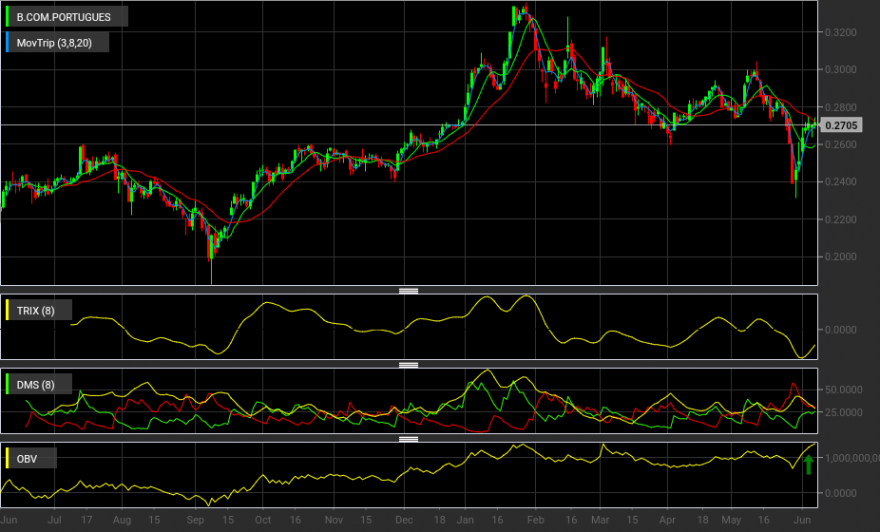Select the TRIX (8) indicator label
Screen dimensions: 880x532
tap(35, 311)
